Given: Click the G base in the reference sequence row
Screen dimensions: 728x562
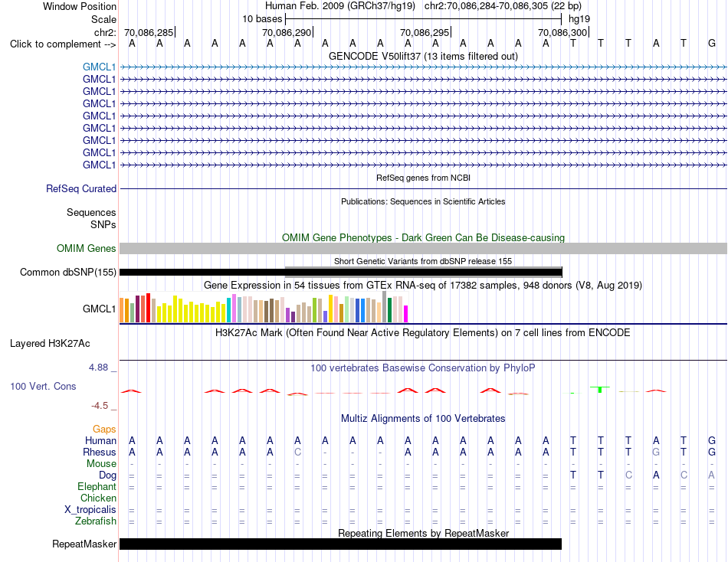Looking at the screenshot, I should pyautogui.click(x=711, y=43).
